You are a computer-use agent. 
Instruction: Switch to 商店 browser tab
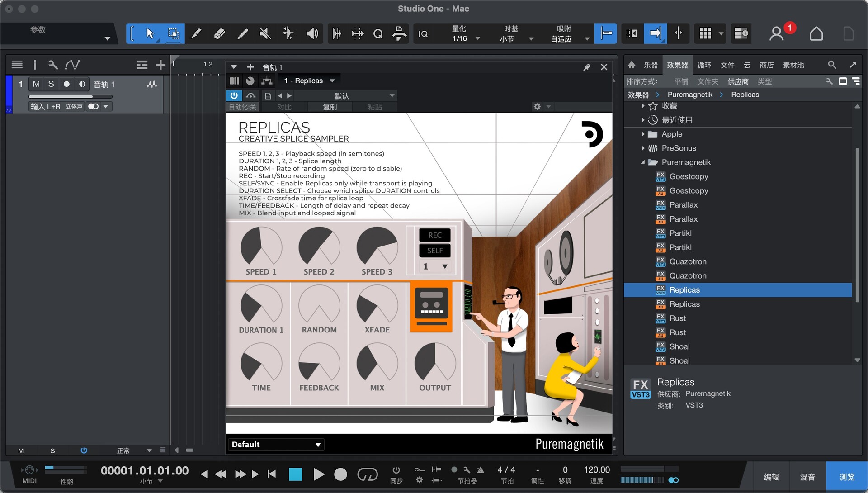click(766, 65)
